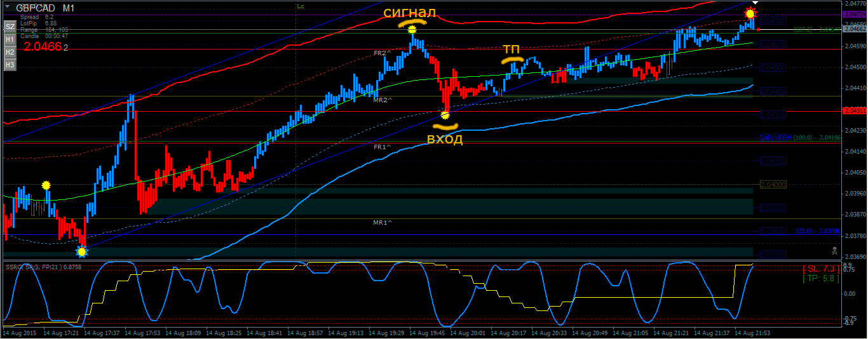The image size is (868, 339).
Task: Click the SZ button on chart
Action: point(10,27)
